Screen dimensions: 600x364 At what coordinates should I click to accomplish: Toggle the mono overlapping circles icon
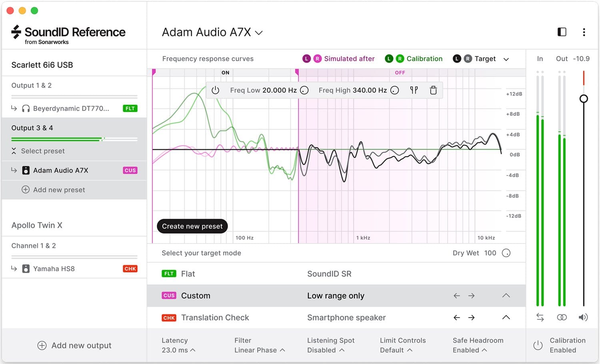562,317
